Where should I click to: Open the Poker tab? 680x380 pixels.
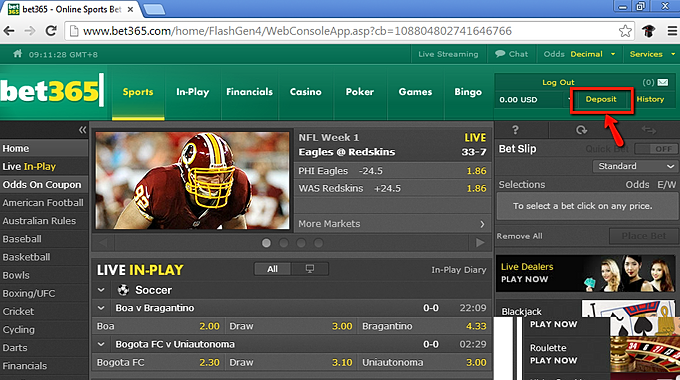coord(360,92)
